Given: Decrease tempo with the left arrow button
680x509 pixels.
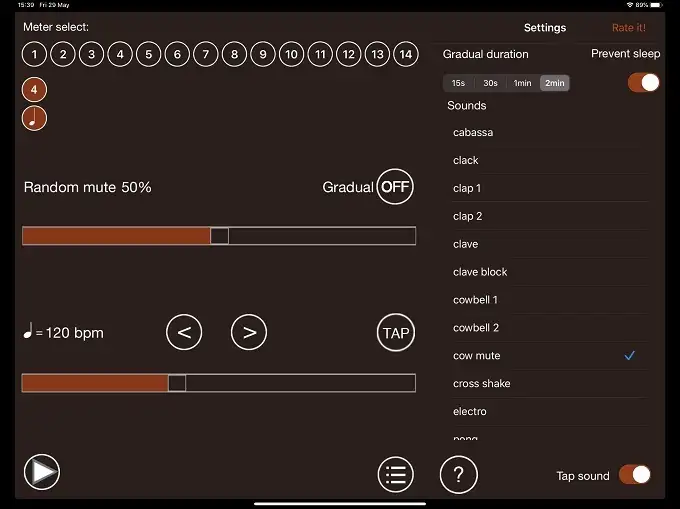Looking at the screenshot, I should [184, 332].
